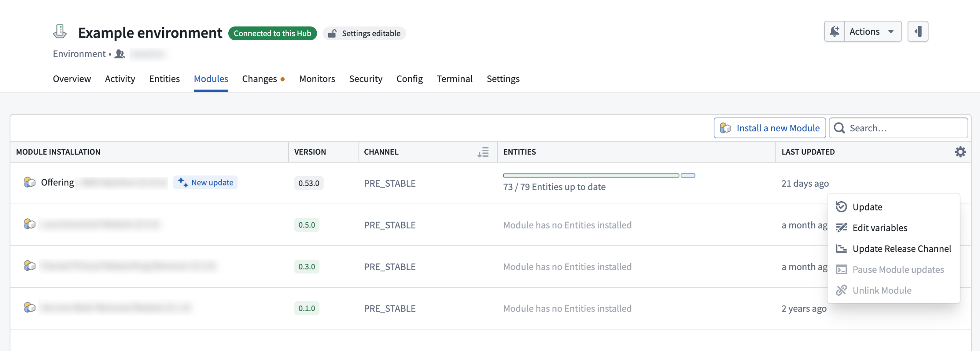Click the environment icon beside Example environment title

[x=60, y=32]
